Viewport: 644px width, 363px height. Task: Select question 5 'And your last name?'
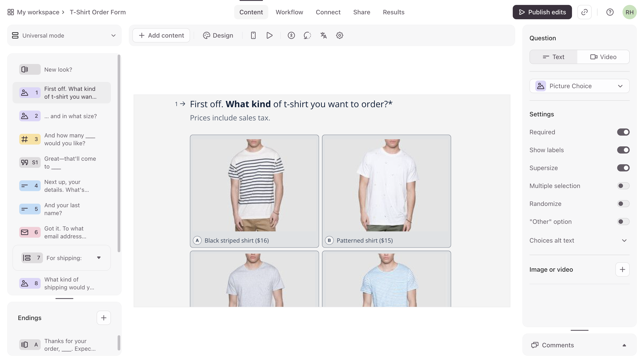61,209
